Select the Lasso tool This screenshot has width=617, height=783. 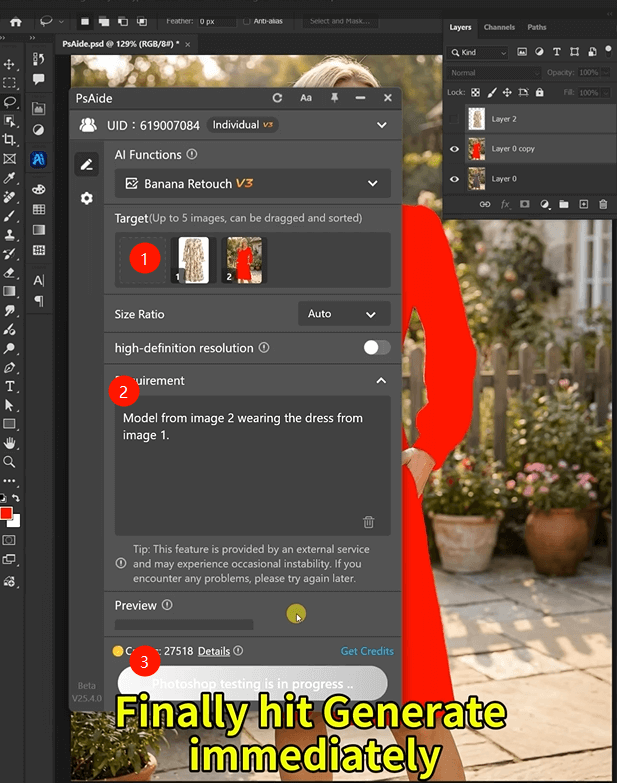pos(9,102)
